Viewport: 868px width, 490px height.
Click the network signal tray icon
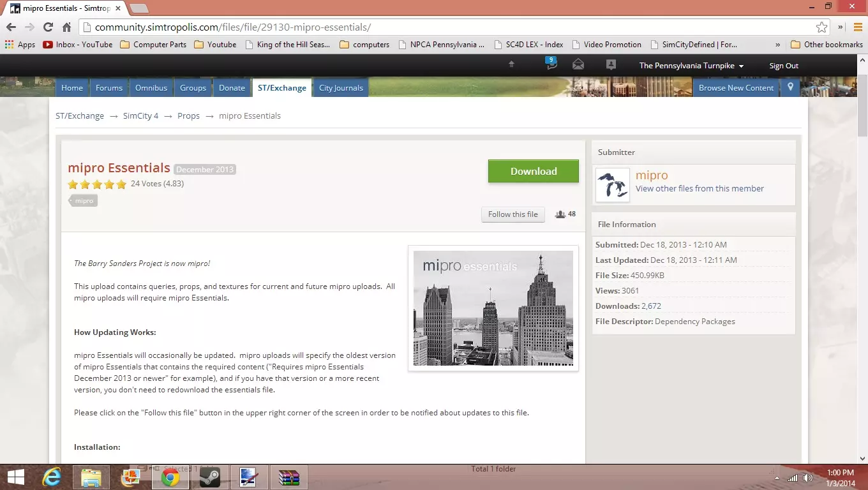pos(793,478)
